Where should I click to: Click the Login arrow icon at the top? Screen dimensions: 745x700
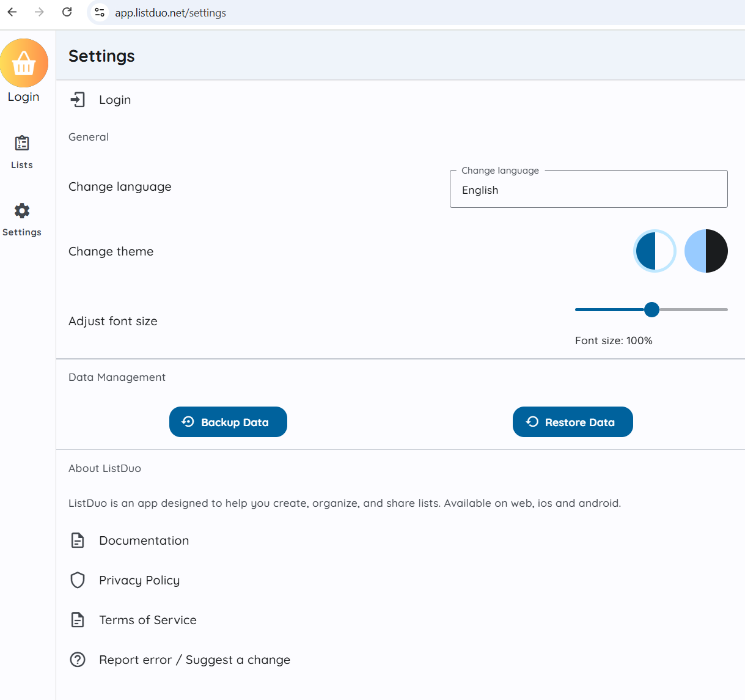coord(78,99)
